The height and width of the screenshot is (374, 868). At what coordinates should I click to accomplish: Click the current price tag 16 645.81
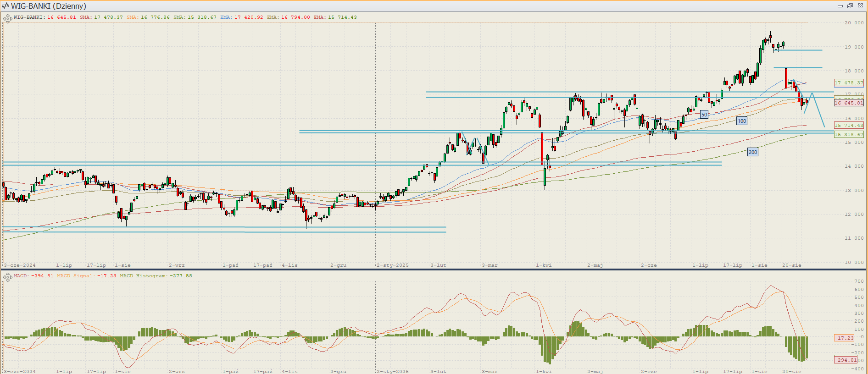click(849, 103)
